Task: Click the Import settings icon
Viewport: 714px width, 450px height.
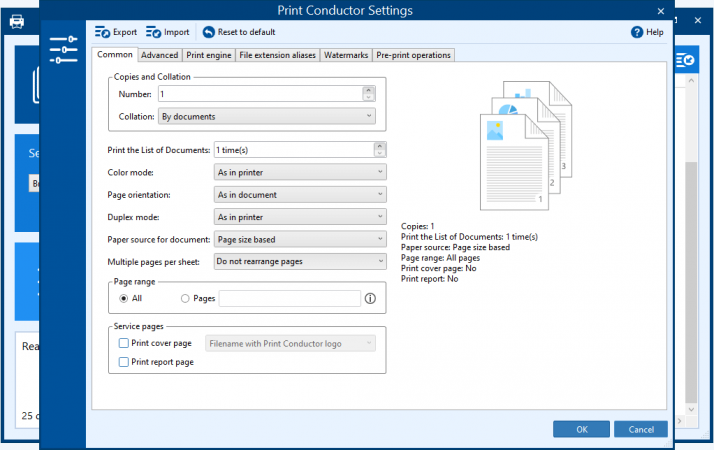Action: (x=153, y=32)
